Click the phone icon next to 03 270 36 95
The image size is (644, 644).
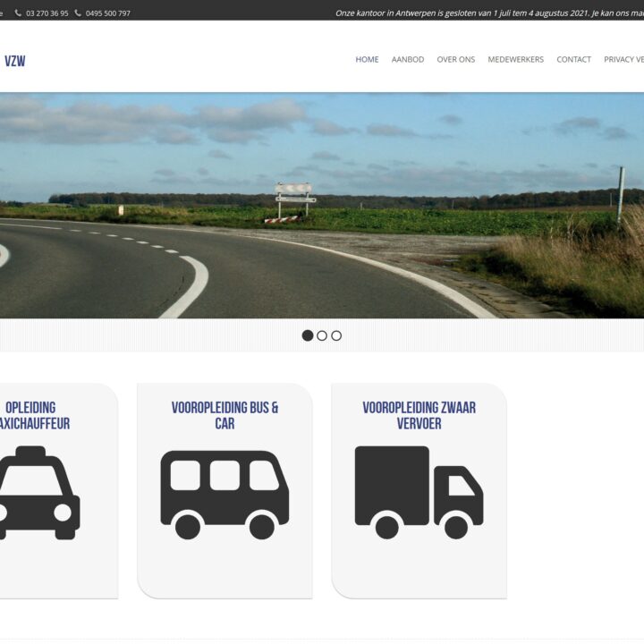tap(18, 13)
